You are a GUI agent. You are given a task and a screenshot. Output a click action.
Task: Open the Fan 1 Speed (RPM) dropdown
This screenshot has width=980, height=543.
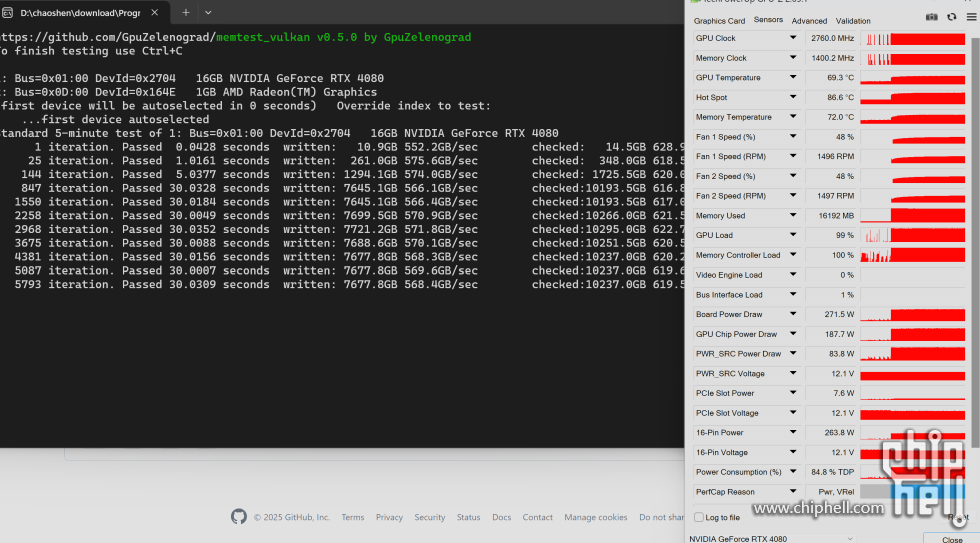[x=792, y=156]
